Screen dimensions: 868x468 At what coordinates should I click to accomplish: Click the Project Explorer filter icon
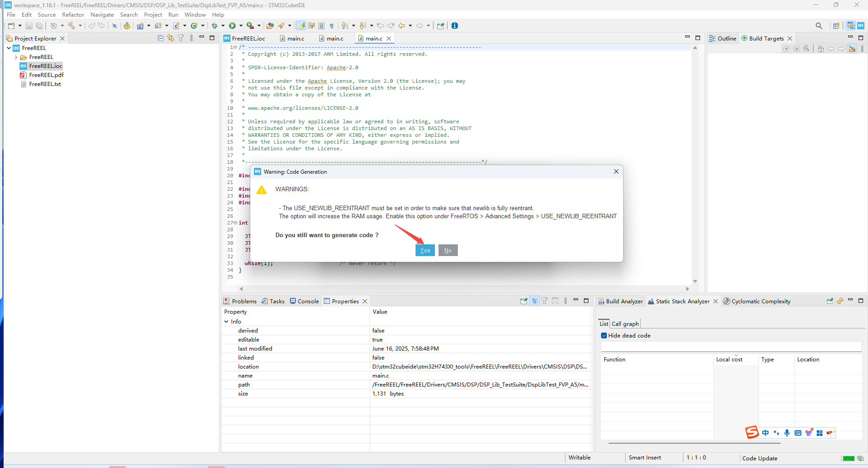click(x=181, y=38)
